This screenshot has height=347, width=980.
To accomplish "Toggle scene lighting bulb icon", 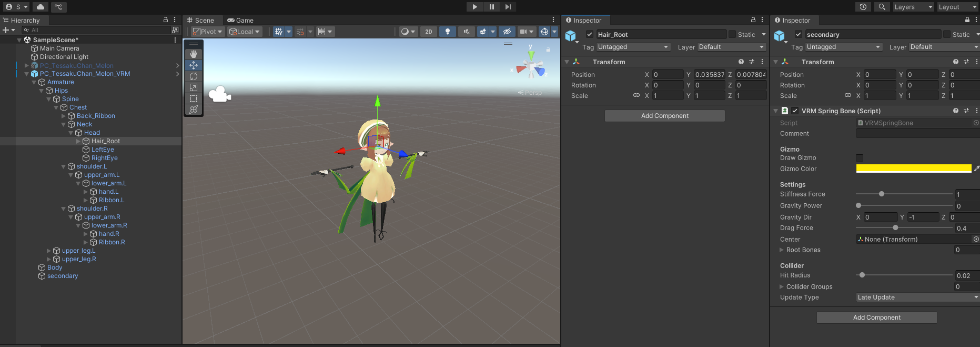I will tap(448, 32).
